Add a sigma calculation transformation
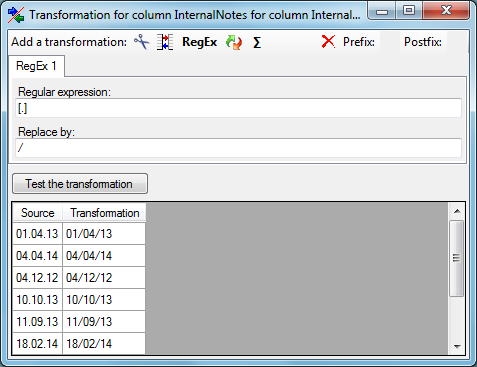This screenshot has height=367, width=477. click(257, 42)
